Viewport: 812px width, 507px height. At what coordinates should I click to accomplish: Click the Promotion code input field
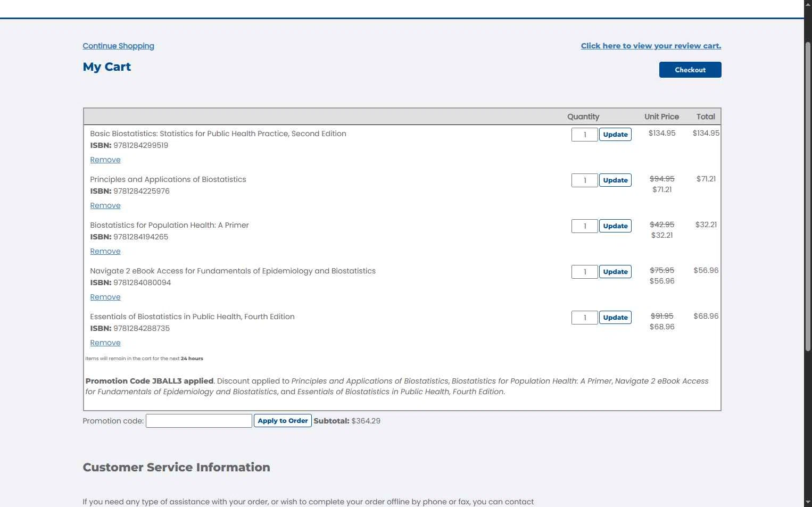point(199,421)
